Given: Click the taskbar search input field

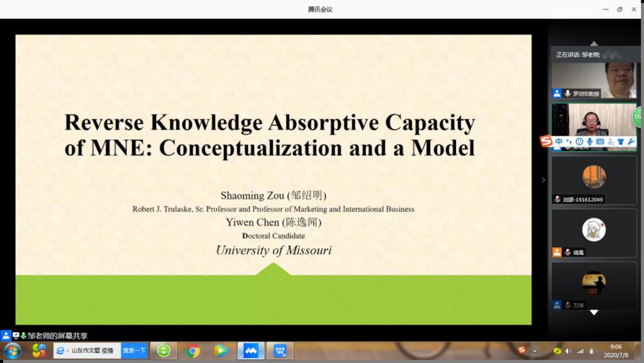Looking at the screenshot, I should coord(92,350).
